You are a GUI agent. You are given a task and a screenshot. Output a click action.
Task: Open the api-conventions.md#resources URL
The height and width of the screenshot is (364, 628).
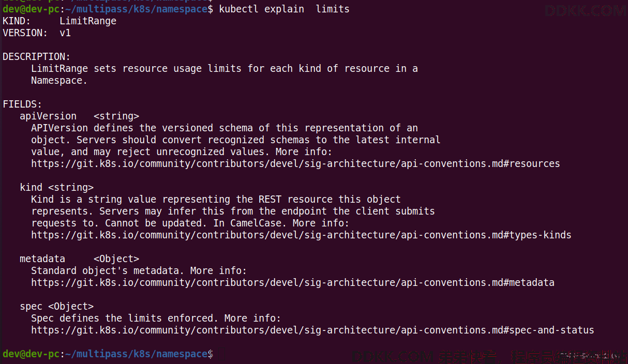pos(295,164)
